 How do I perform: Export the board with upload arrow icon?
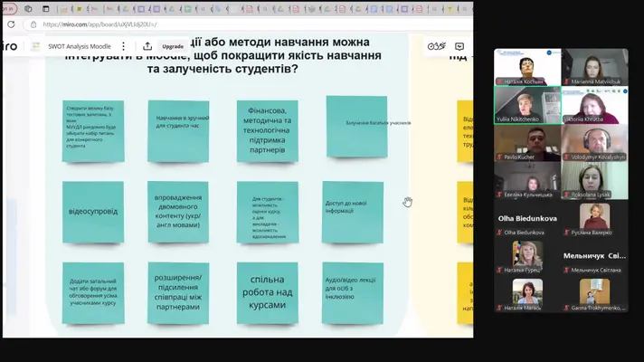(147, 46)
